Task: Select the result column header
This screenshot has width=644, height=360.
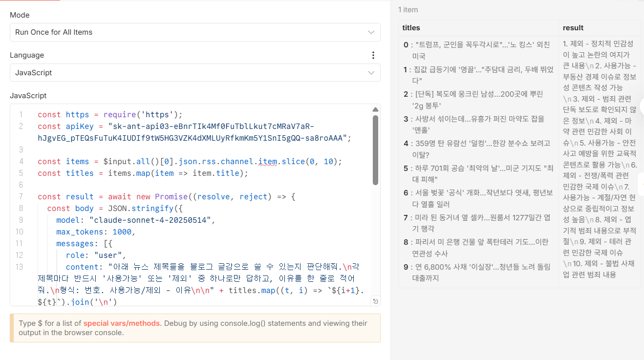Action: coord(572,28)
